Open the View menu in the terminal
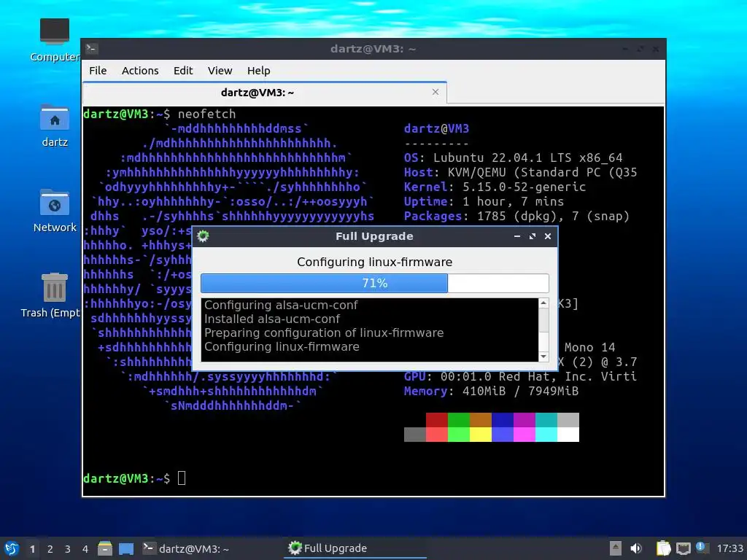 tap(220, 71)
